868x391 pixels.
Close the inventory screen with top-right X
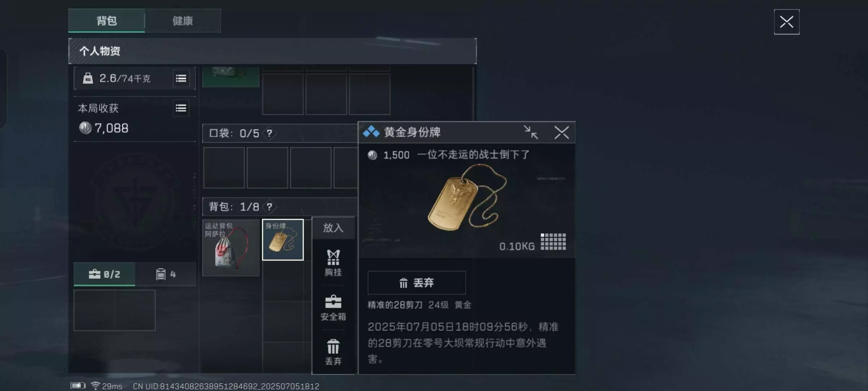click(787, 22)
